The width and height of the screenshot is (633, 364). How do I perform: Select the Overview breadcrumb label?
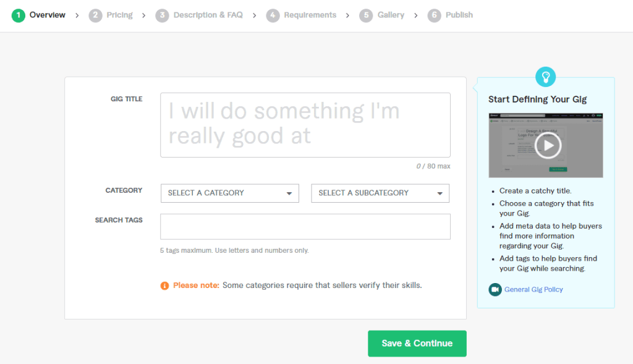[48, 15]
